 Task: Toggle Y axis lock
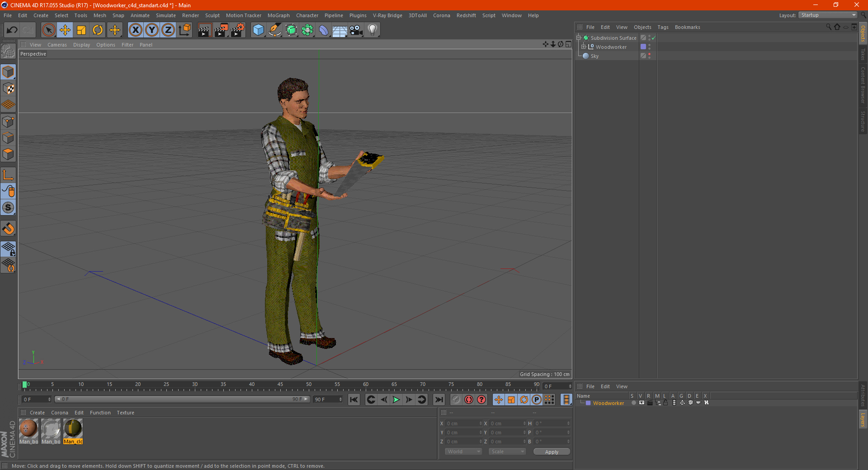click(152, 30)
